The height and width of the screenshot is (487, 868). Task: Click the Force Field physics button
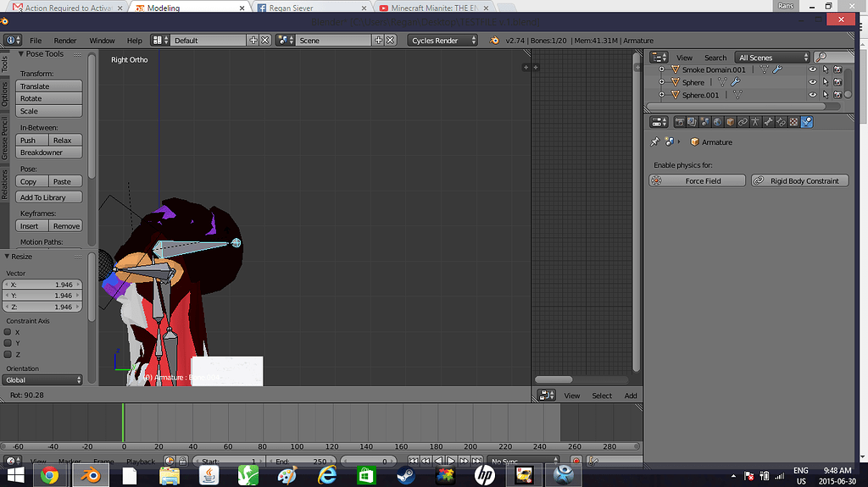tap(698, 181)
